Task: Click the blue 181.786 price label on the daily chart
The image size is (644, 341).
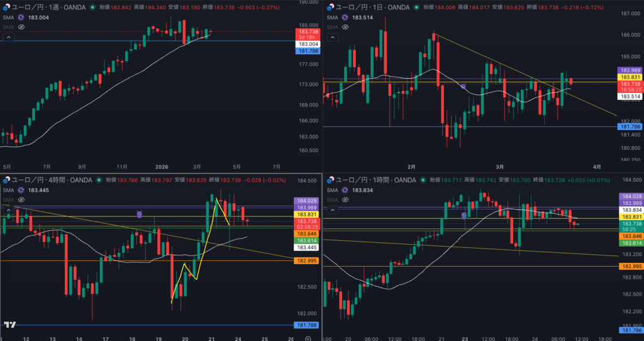Action: click(x=630, y=127)
